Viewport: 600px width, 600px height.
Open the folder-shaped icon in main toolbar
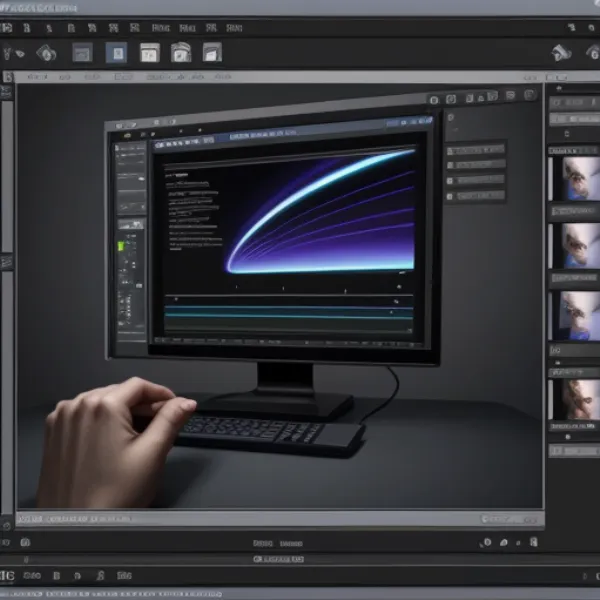point(181,52)
